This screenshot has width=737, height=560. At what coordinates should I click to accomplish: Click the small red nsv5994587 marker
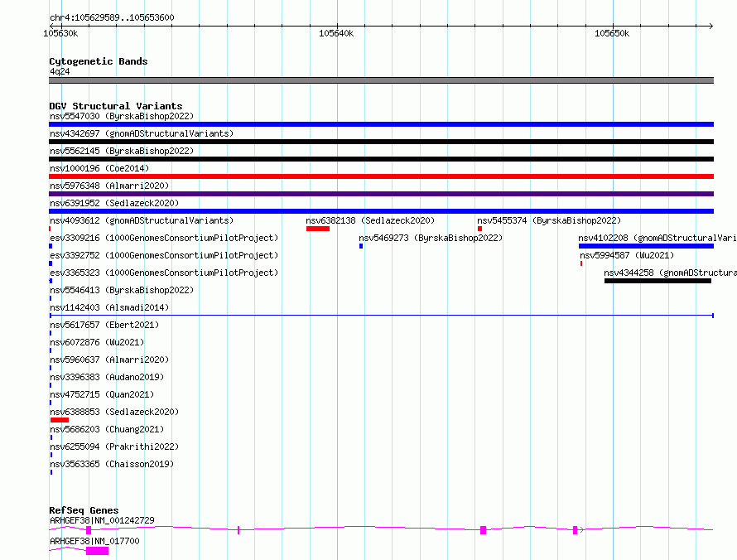tap(581, 263)
